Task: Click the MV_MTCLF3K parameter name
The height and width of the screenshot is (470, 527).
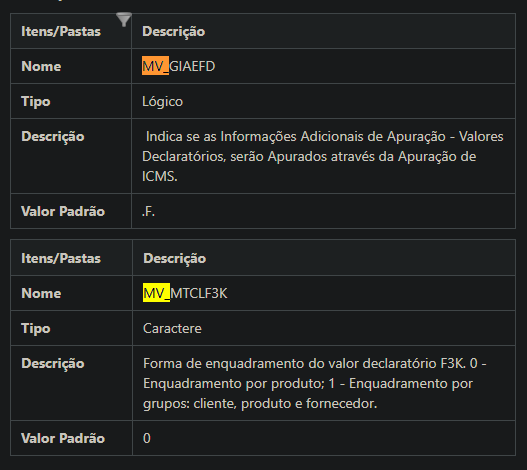Action: [185, 293]
